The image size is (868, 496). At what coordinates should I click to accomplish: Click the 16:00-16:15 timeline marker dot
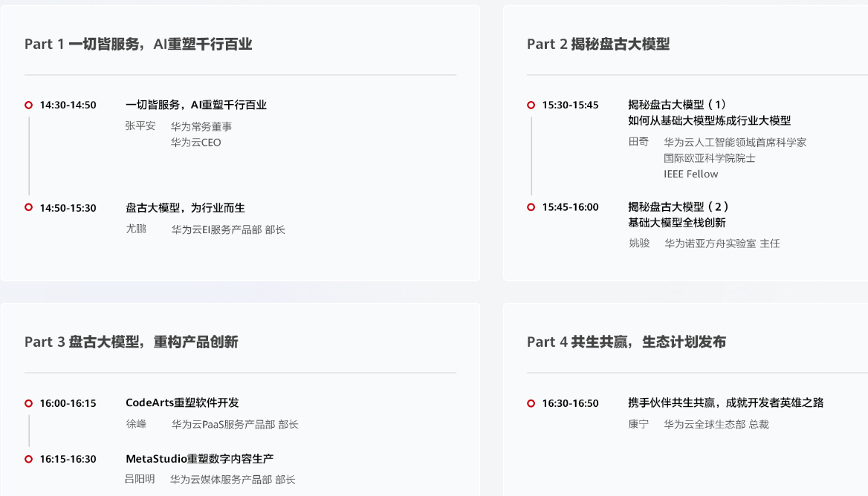point(29,403)
